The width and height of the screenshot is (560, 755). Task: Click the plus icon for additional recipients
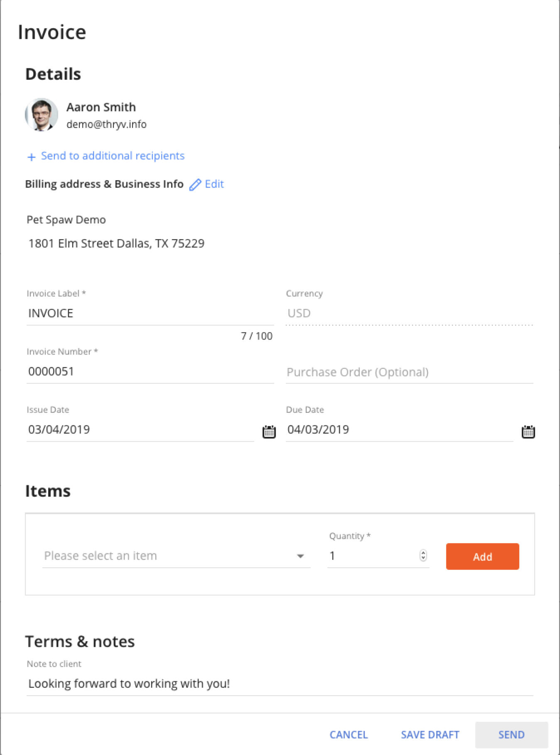[31, 157]
